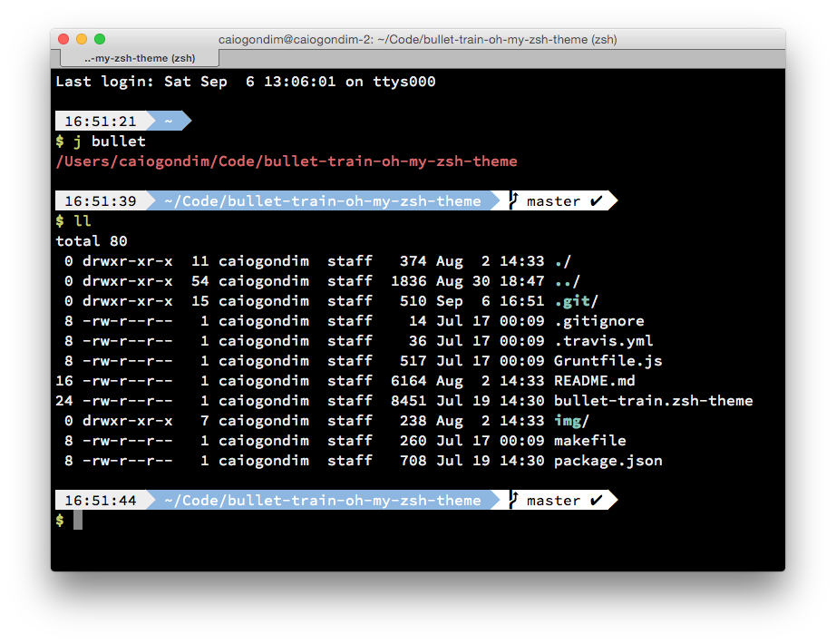Click the .git/ directory entry
Viewport: 836px width, 644px height.
[576, 301]
